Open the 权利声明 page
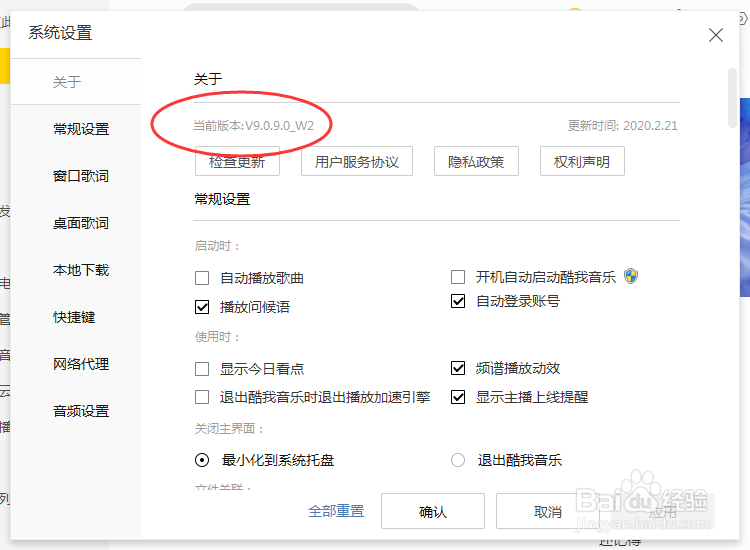750x550 pixels. point(582,162)
